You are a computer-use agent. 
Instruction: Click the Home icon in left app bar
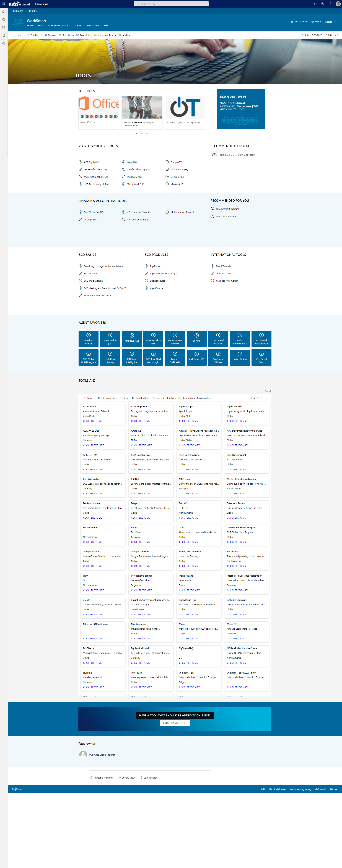click(4, 11)
